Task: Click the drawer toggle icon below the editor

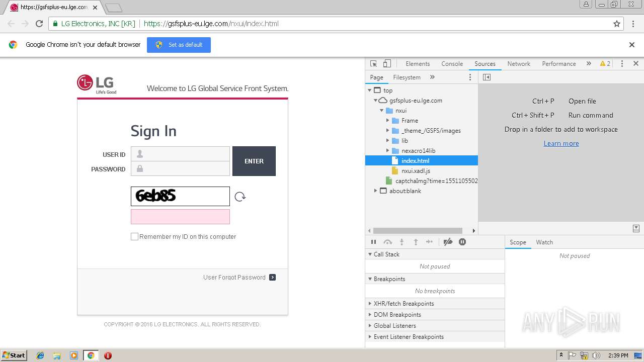Action: tap(636, 228)
